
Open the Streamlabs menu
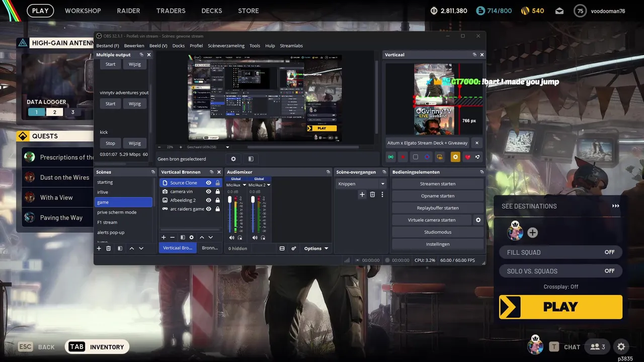pyautogui.click(x=291, y=46)
